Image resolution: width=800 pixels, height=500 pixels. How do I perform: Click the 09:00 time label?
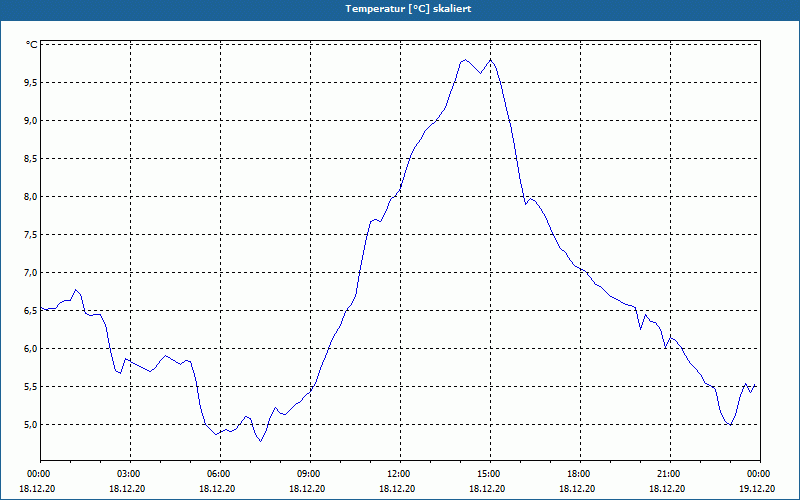pos(310,474)
